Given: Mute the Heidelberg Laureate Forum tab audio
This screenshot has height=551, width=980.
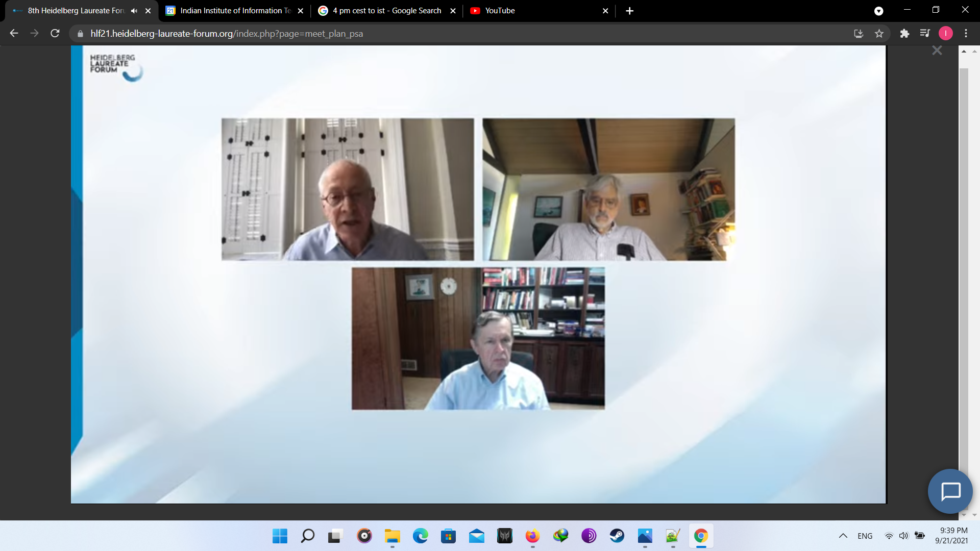Looking at the screenshot, I should pos(134,11).
